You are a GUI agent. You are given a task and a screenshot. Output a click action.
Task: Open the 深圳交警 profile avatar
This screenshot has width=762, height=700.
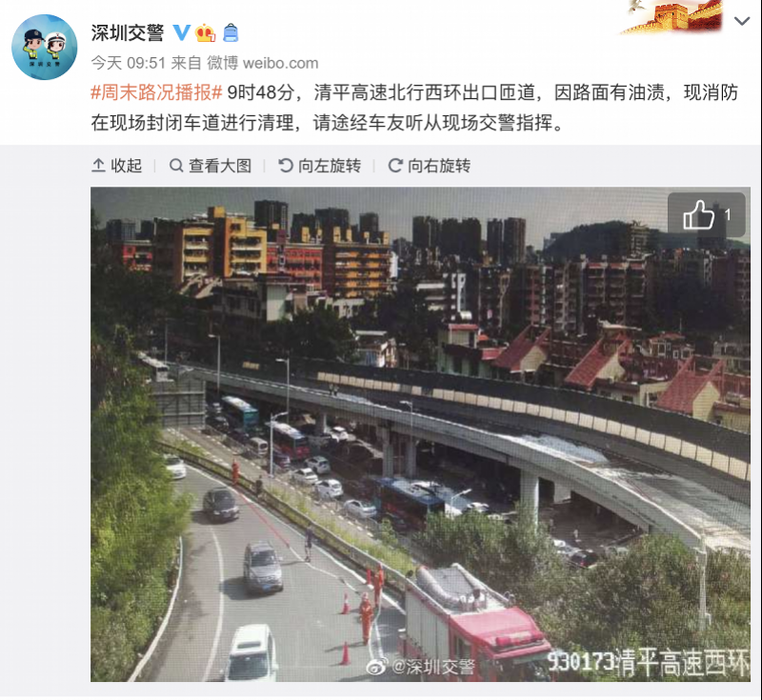pyautogui.click(x=44, y=47)
